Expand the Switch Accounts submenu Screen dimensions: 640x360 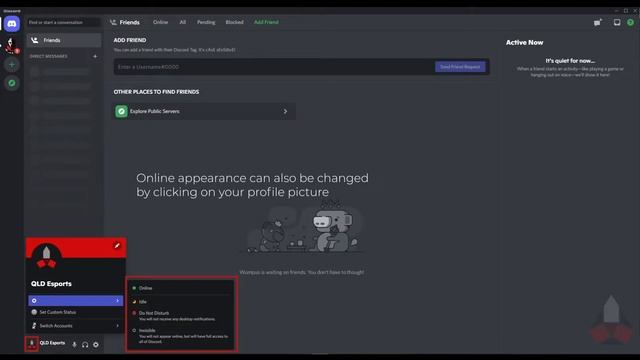click(x=76, y=326)
